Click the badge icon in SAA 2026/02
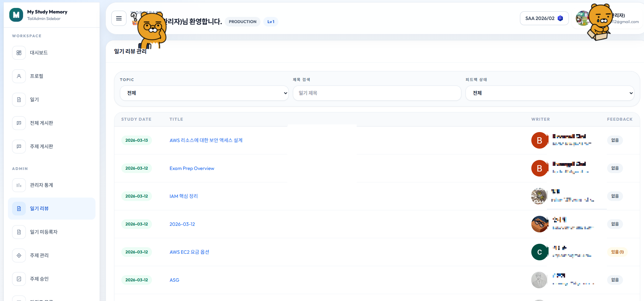Image resolution: width=644 pixels, height=301 pixels. [x=560, y=18]
